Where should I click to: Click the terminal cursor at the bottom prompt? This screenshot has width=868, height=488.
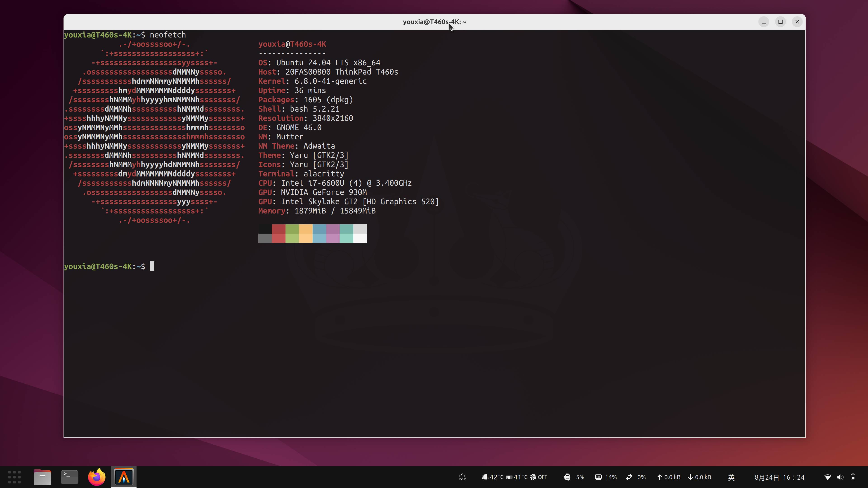[x=152, y=266]
